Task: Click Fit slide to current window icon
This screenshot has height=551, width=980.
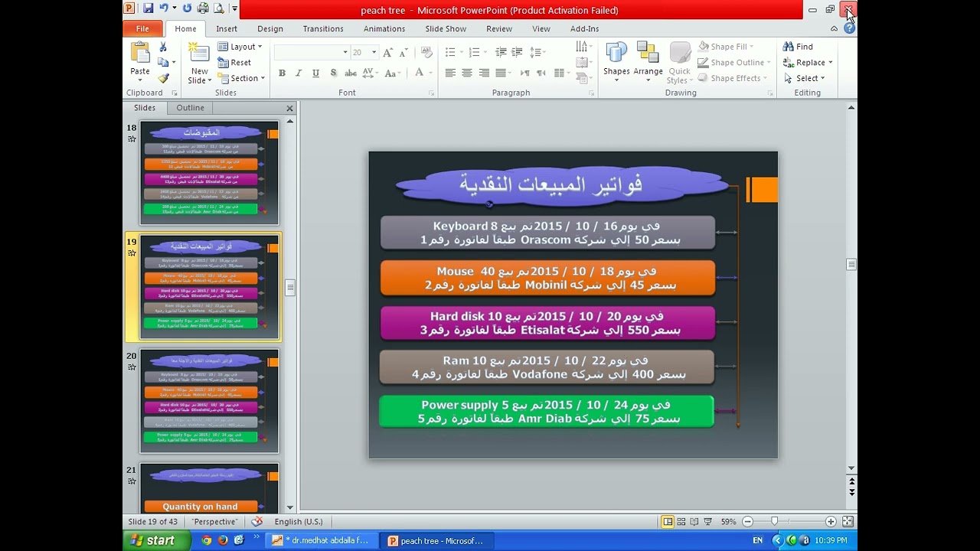Action: pos(848,522)
